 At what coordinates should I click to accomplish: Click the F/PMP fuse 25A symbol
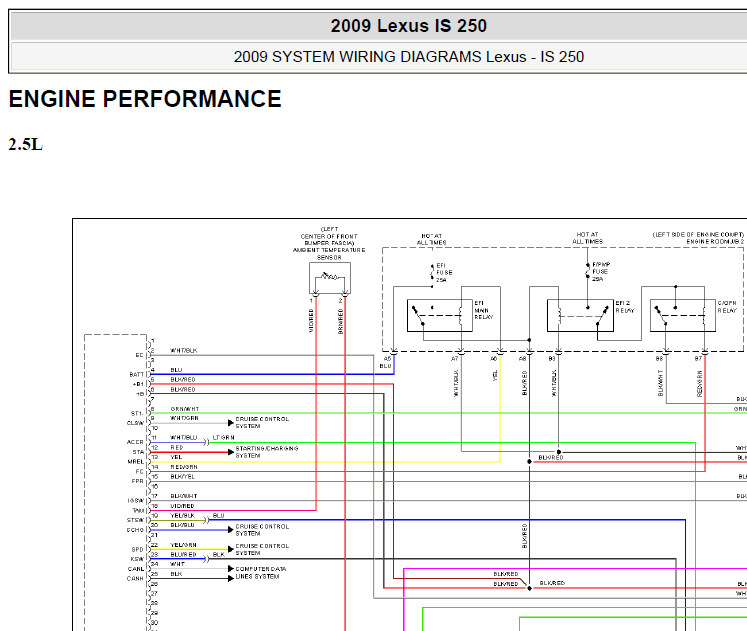coord(587,271)
